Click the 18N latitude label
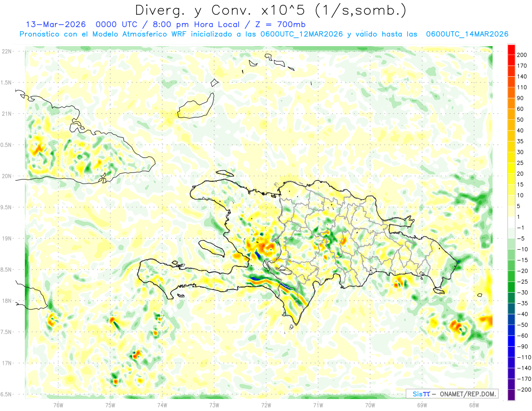532x411 pixels. click(x=6, y=301)
